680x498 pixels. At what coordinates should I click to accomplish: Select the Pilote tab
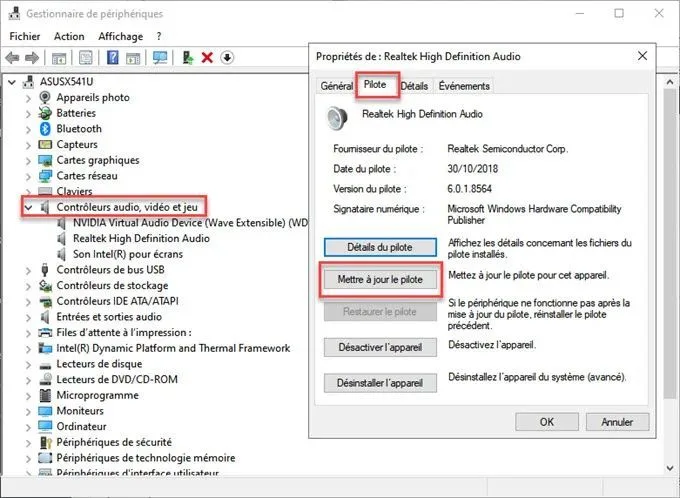[x=375, y=85]
